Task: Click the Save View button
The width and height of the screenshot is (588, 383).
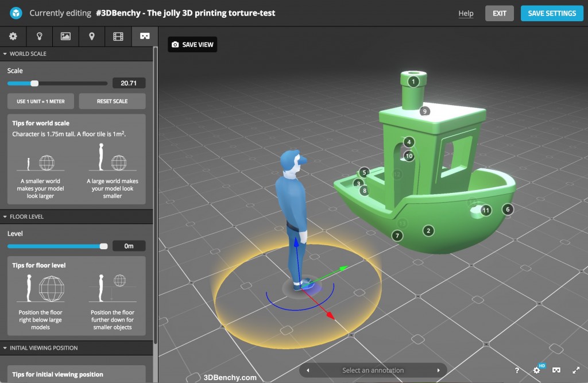Action: 192,44
